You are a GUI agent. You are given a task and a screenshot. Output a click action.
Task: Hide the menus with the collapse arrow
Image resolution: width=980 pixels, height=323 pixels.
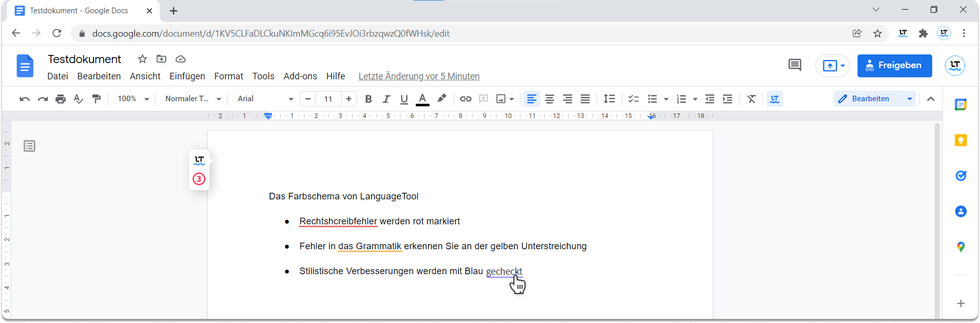pyautogui.click(x=931, y=99)
